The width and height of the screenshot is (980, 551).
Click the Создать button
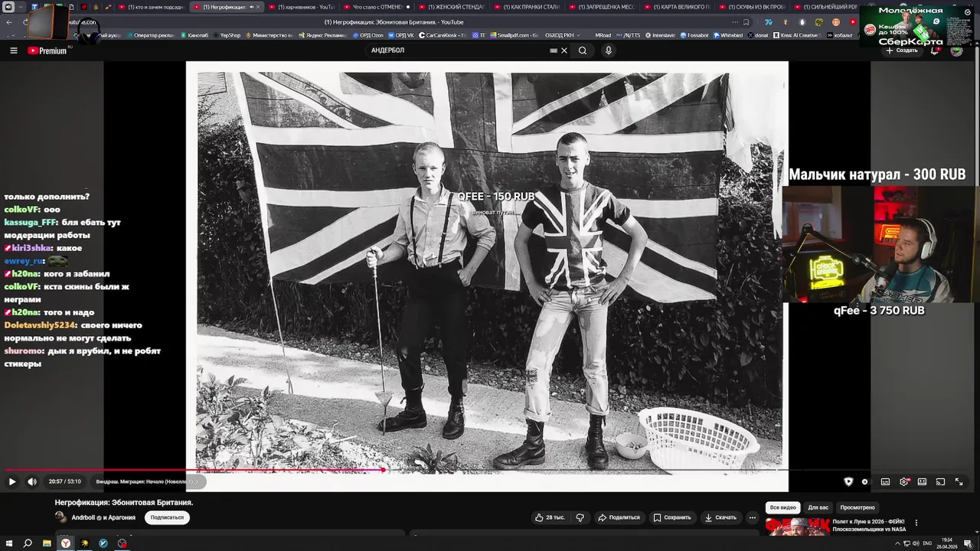(901, 51)
